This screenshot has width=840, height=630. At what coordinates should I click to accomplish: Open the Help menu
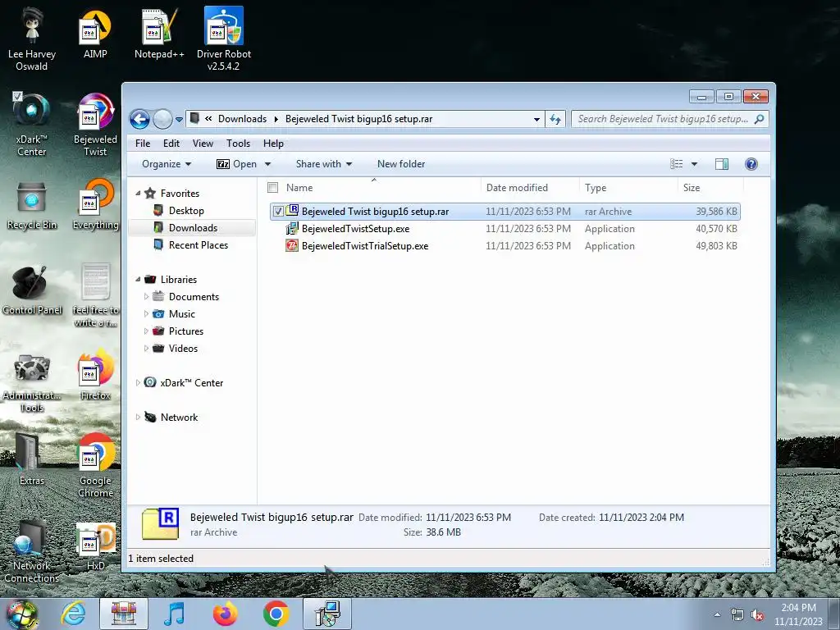tap(273, 144)
